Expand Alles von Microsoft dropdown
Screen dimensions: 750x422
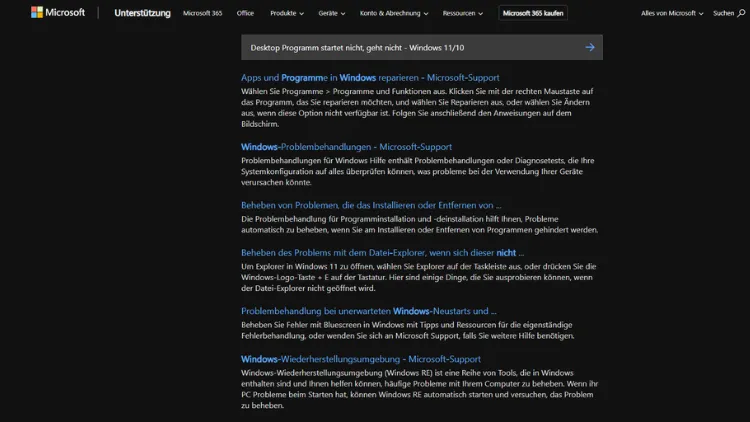pyautogui.click(x=672, y=13)
